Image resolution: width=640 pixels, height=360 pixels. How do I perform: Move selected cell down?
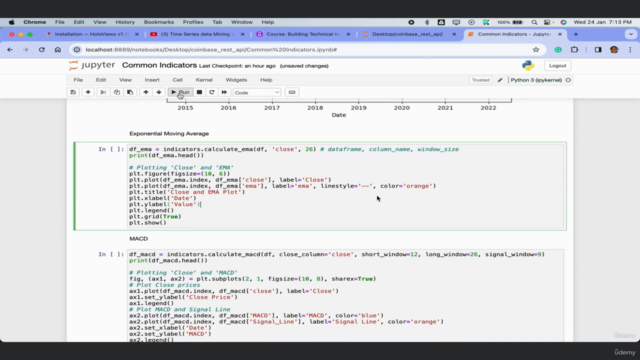(x=159, y=92)
